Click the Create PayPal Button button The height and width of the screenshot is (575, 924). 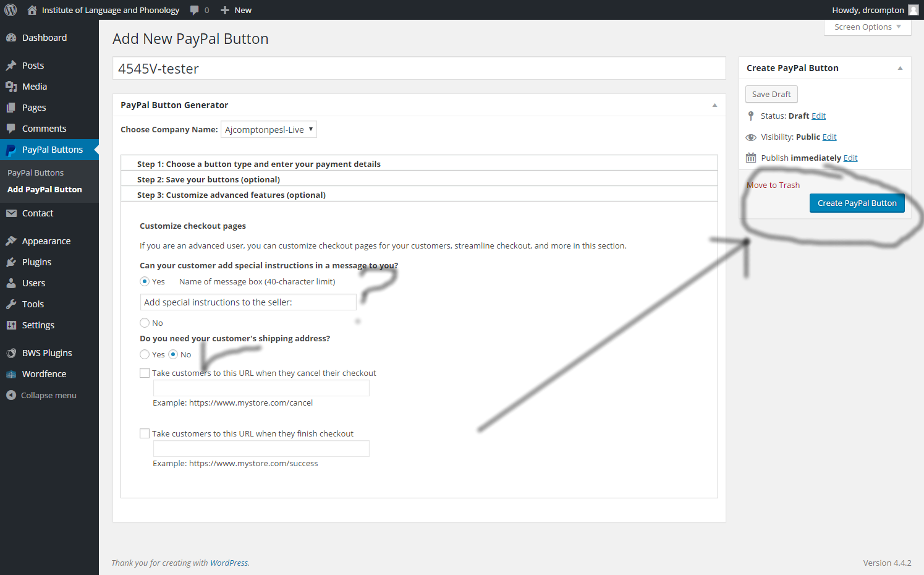tap(857, 203)
